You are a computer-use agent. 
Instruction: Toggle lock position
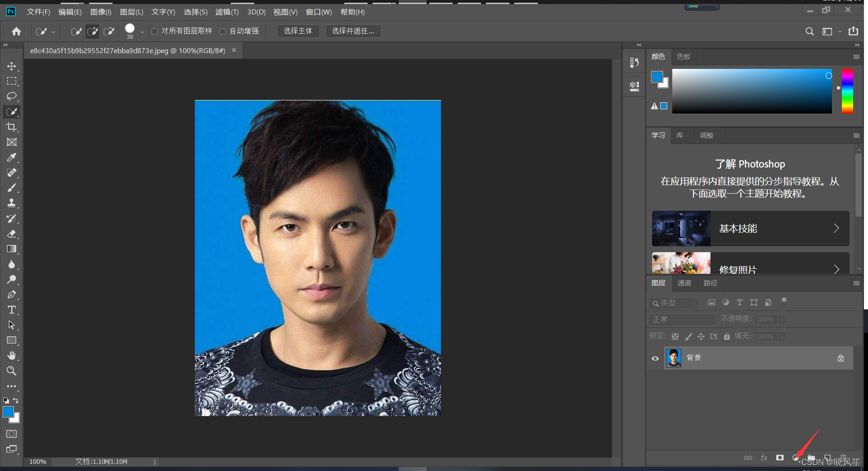(701, 336)
